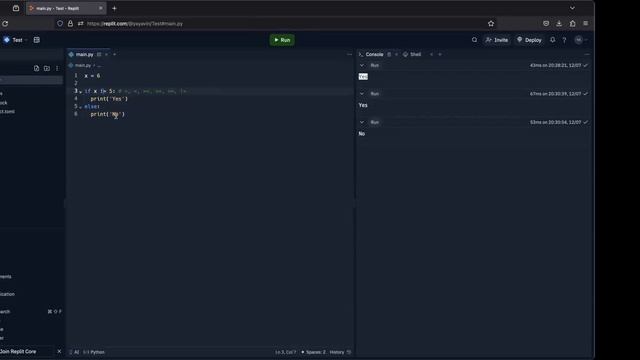
Task: Click the highlighted Yes output in first run
Action: point(363,77)
